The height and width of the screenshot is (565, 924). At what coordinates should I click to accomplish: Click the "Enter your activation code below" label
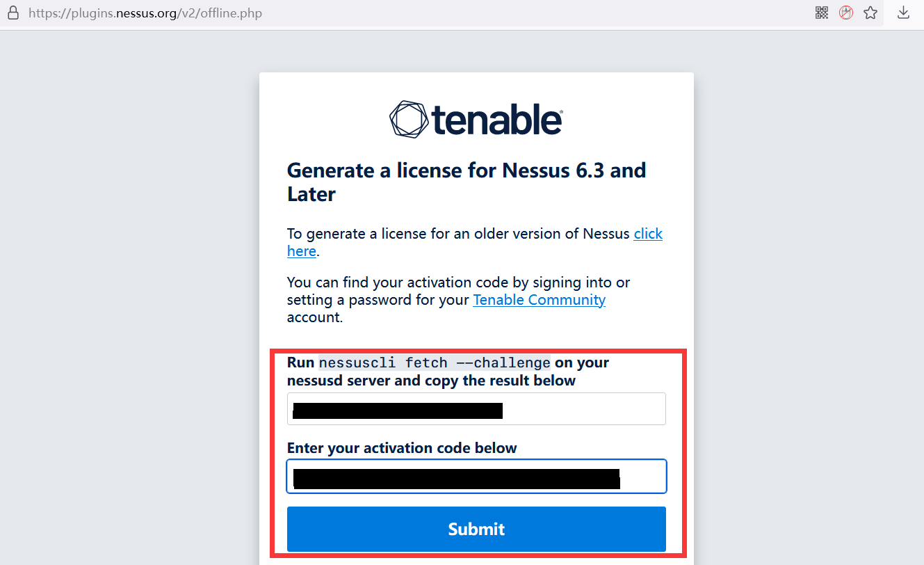(402, 448)
